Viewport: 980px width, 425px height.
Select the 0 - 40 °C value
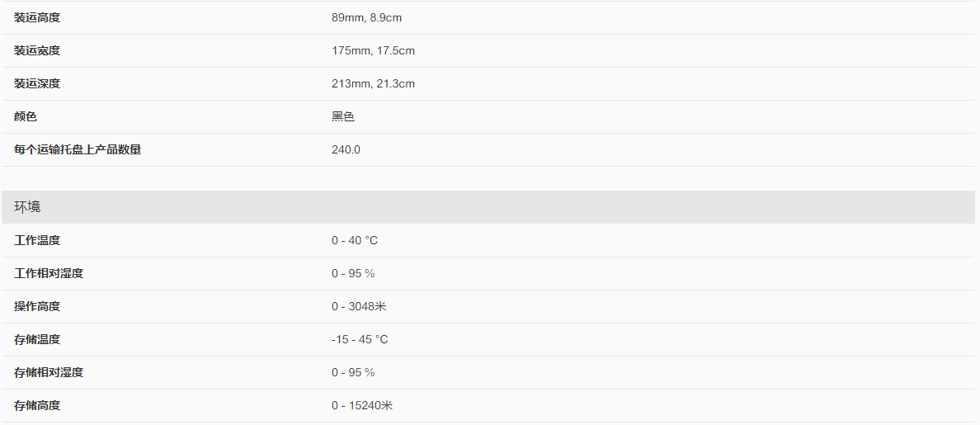(355, 240)
